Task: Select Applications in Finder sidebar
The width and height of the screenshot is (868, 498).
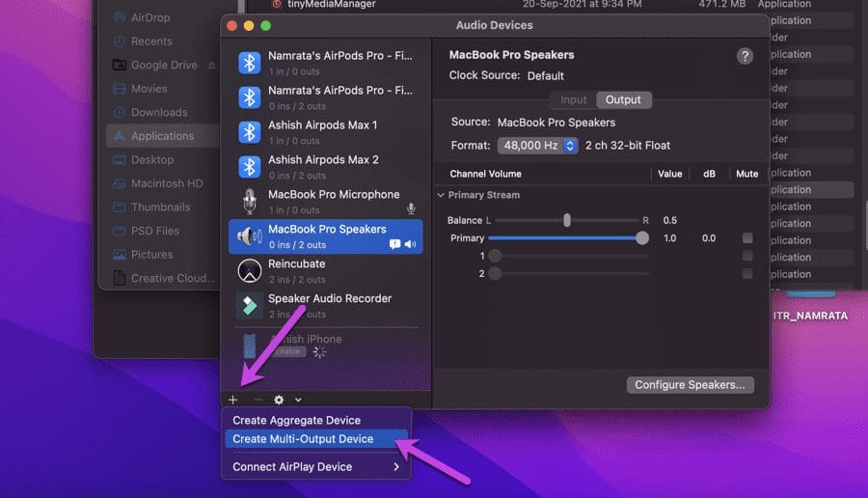Action: (162, 136)
